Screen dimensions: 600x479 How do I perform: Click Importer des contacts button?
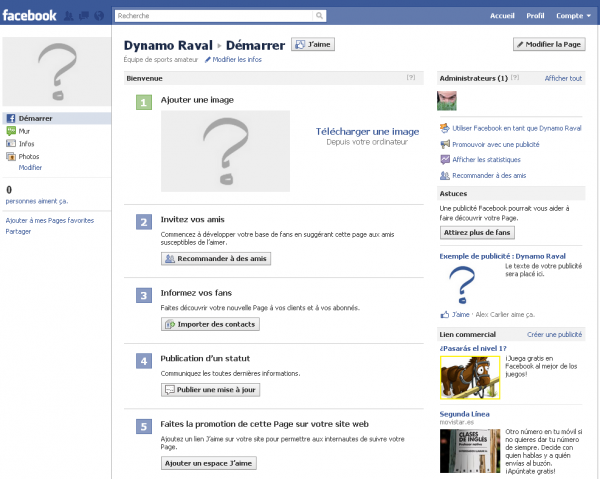(210, 324)
